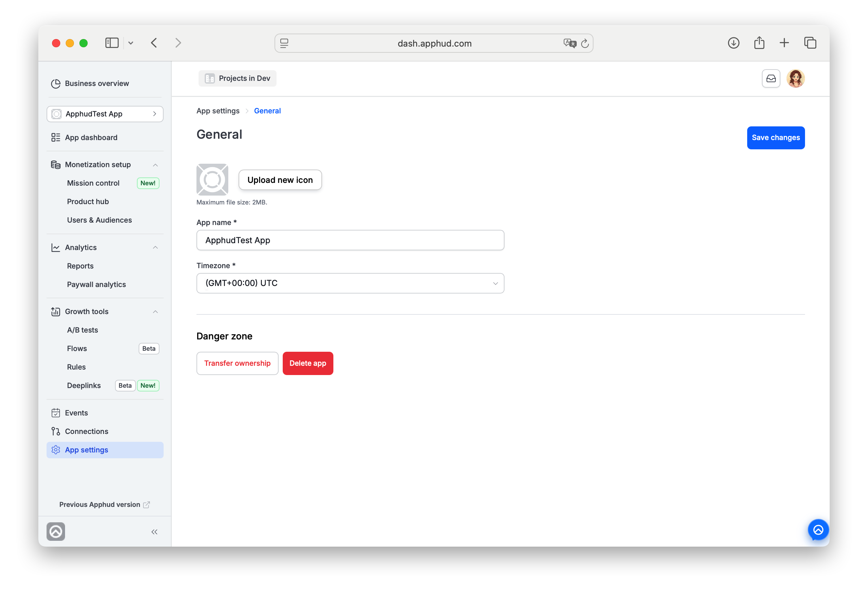Viewport: 868px width, 598px height.
Task: Click the Analytics chart icon
Action: tap(55, 248)
